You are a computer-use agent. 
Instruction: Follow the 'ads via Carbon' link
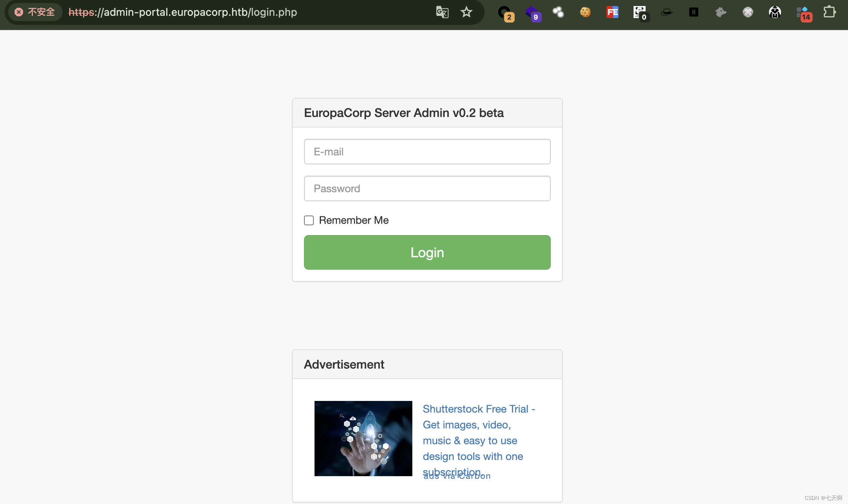coord(457,476)
